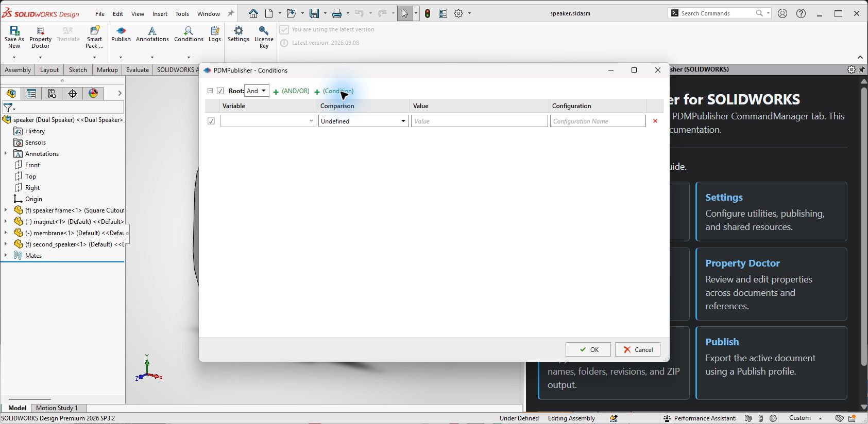The image size is (868, 424).
Task: Click the task pane vertical scrollbar
Action: click(x=864, y=226)
